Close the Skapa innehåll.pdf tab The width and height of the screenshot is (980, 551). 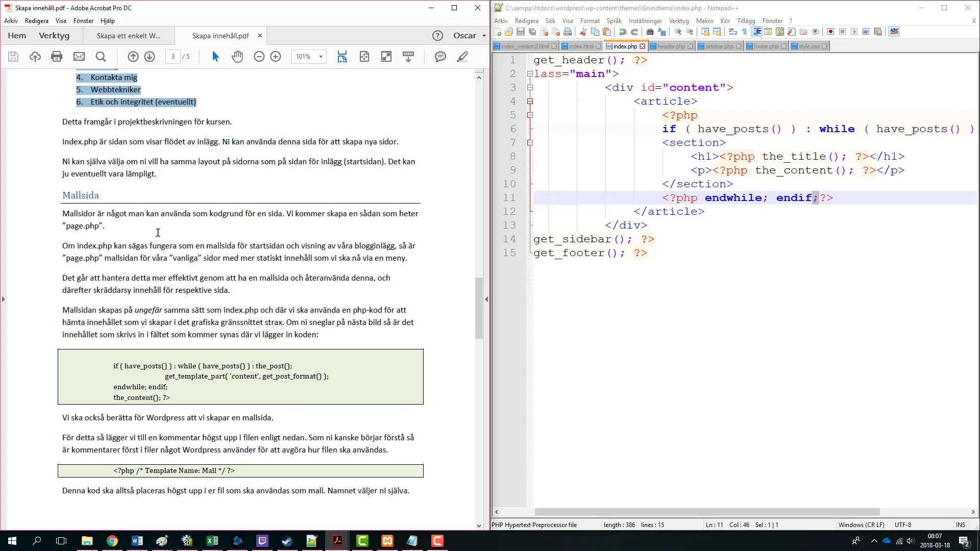[260, 36]
